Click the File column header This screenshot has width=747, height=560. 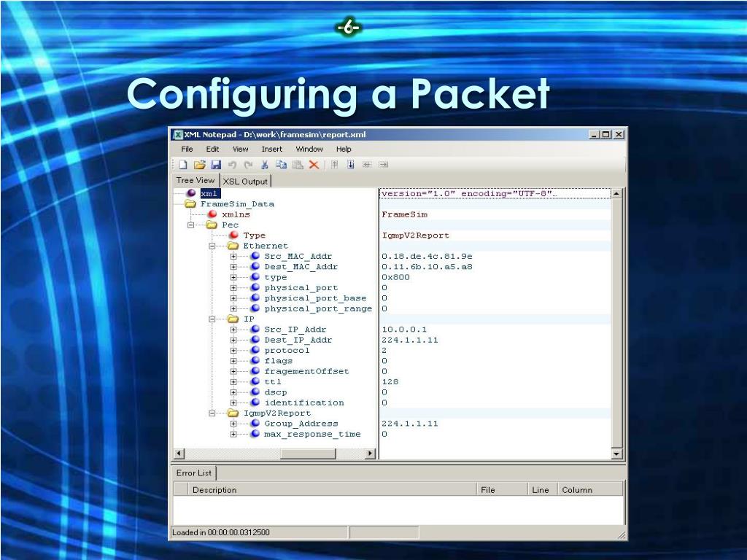pyautogui.click(x=502, y=489)
